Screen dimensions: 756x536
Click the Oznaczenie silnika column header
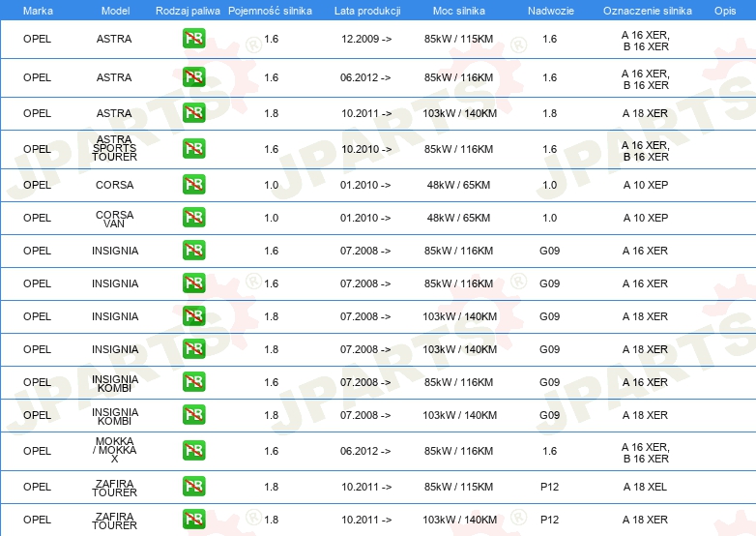(647, 10)
